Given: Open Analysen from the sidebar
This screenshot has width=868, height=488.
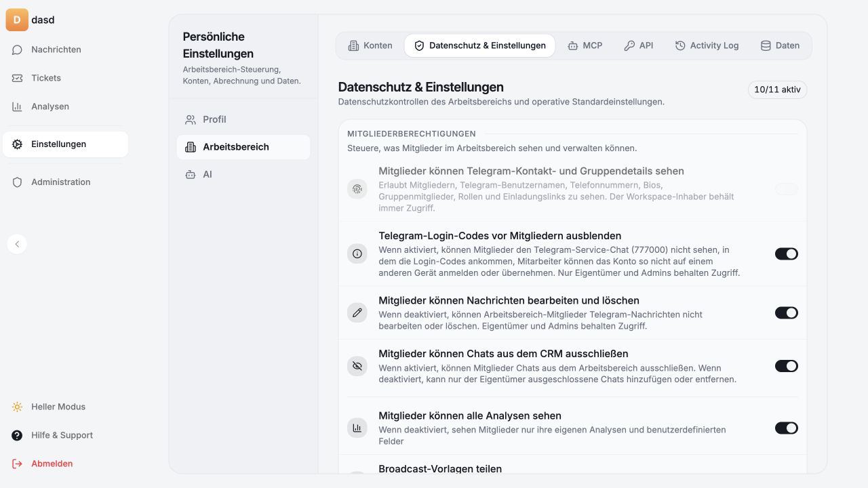Looking at the screenshot, I should [65, 106].
